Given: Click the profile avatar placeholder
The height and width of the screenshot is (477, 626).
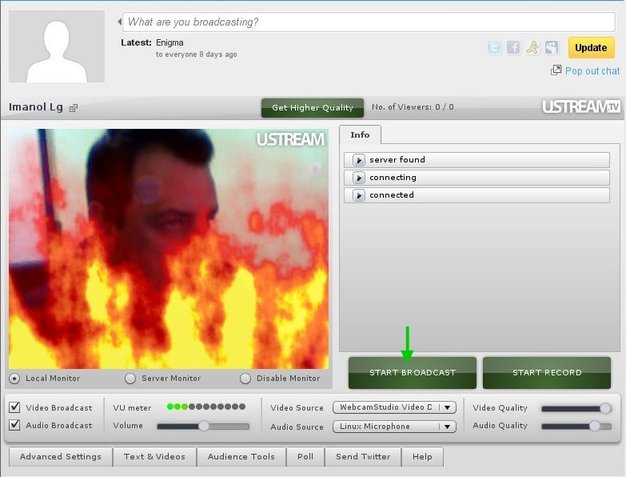Looking at the screenshot, I should pyautogui.click(x=57, y=46).
